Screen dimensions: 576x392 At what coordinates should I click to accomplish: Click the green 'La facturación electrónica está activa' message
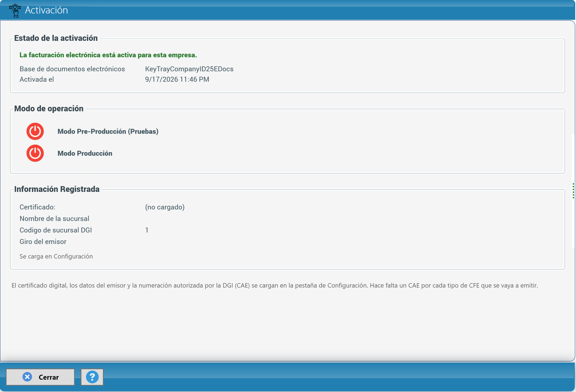point(108,55)
